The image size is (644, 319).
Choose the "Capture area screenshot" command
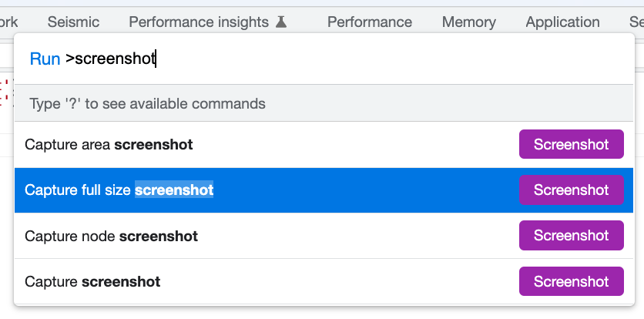tap(109, 144)
